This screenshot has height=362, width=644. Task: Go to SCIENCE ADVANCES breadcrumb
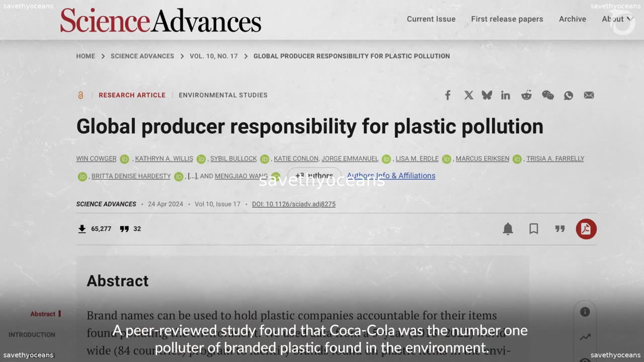142,56
